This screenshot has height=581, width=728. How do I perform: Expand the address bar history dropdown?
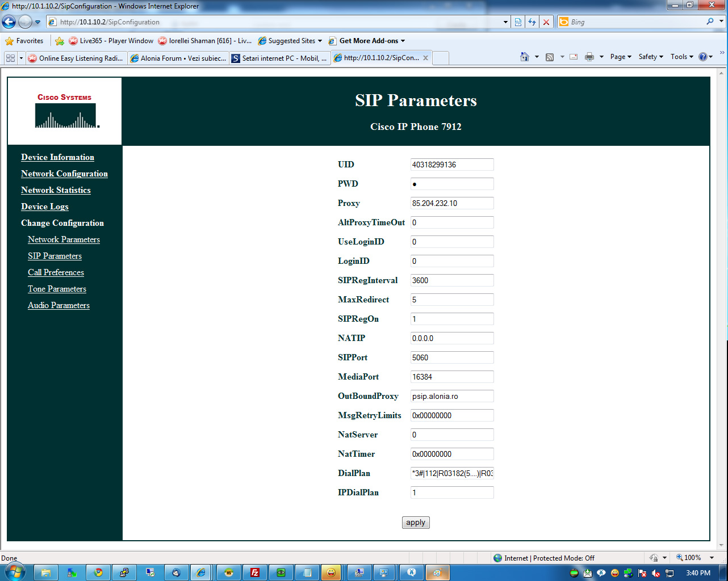pos(505,22)
